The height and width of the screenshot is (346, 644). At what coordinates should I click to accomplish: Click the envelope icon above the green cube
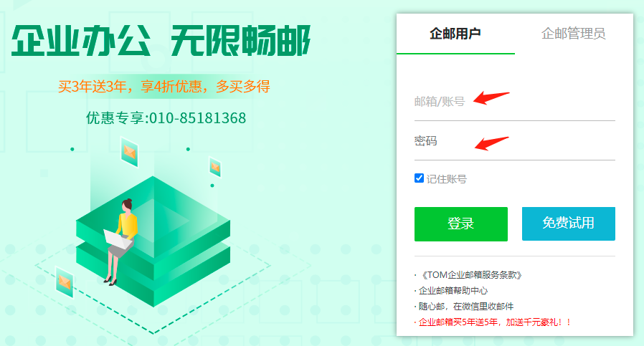129,153
